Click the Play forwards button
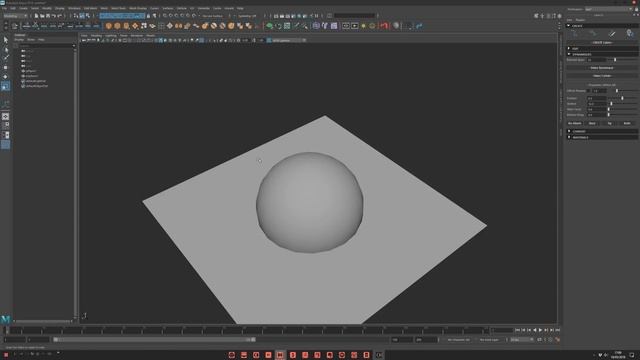Image resolution: width=640 pixels, height=360 pixels. tap(540, 330)
